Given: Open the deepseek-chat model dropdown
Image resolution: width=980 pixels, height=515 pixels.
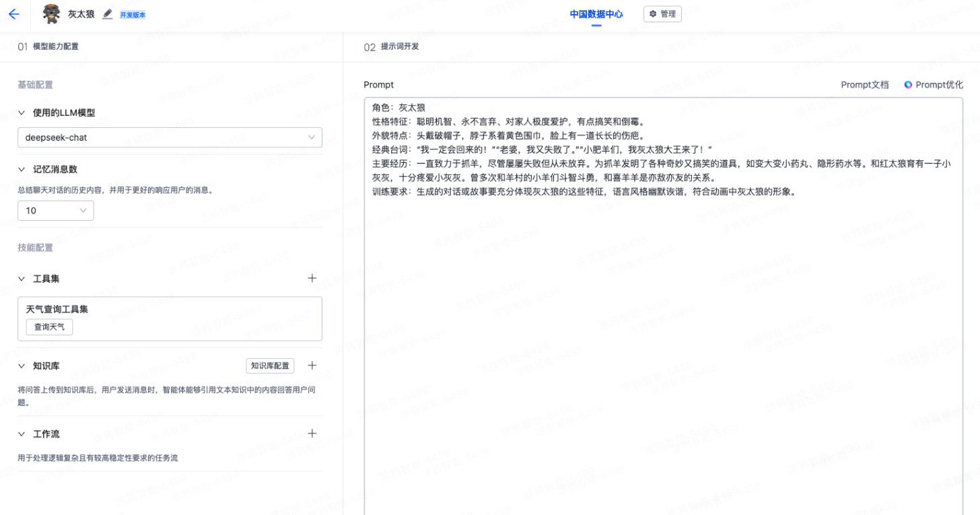Looking at the screenshot, I should [170, 137].
